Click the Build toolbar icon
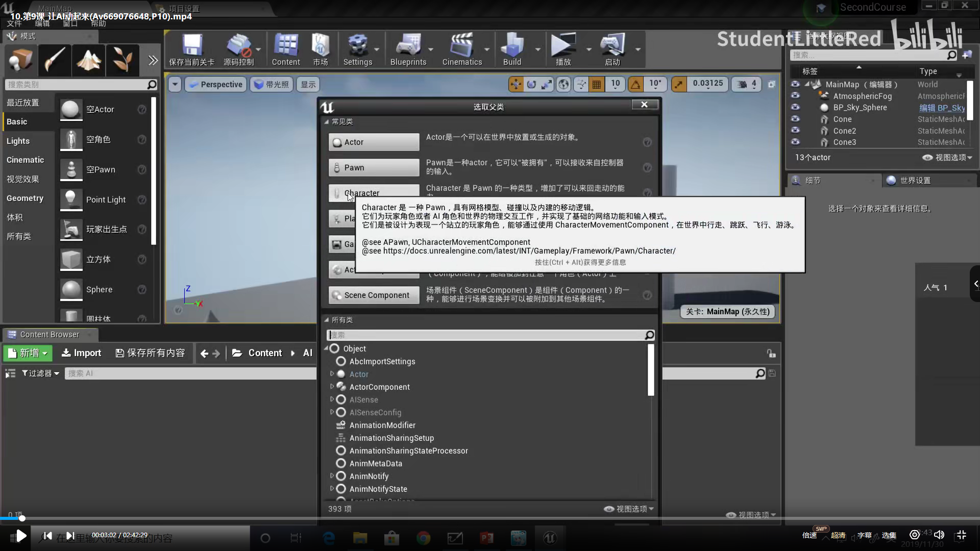Image resolution: width=980 pixels, height=551 pixels. click(x=512, y=49)
